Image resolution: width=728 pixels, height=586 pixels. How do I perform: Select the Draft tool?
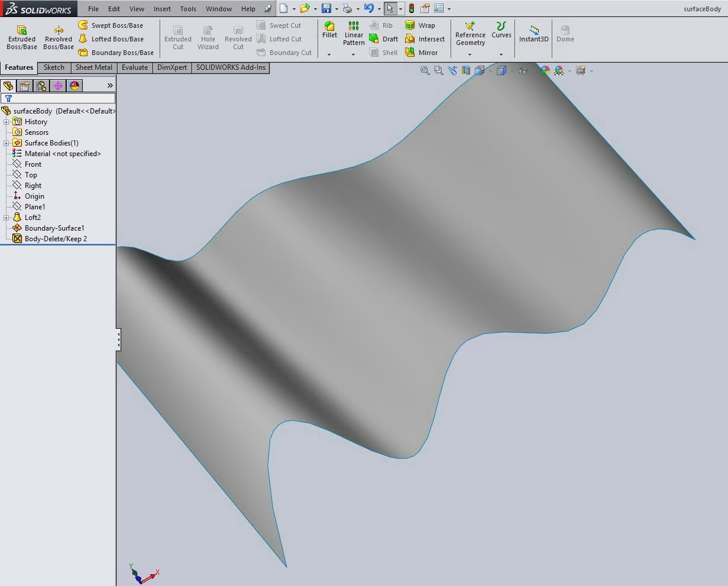click(x=383, y=39)
